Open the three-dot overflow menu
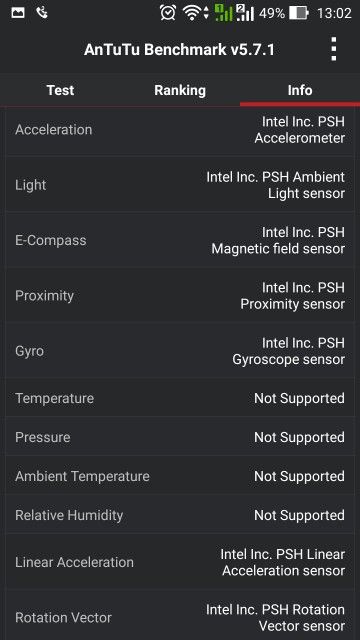 [333, 49]
